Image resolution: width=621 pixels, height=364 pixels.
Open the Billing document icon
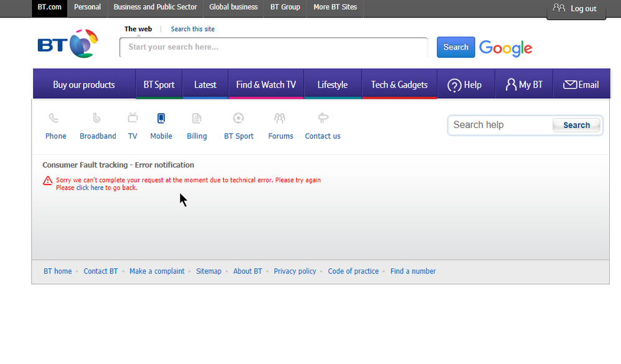196,118
